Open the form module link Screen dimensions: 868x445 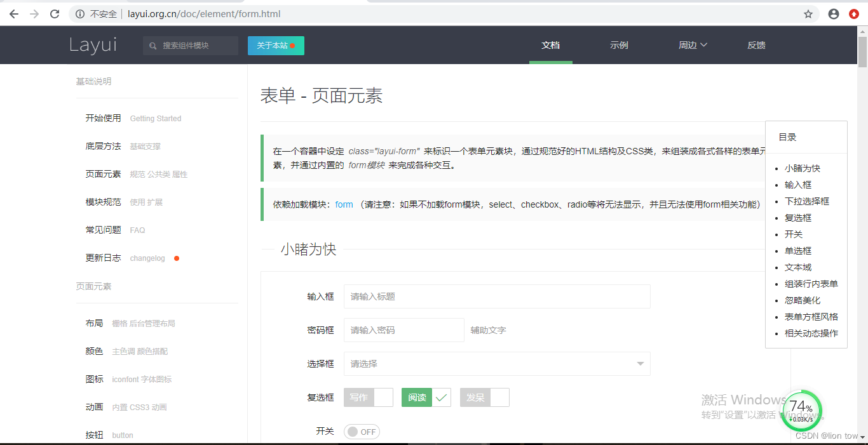tap(344, 204)
